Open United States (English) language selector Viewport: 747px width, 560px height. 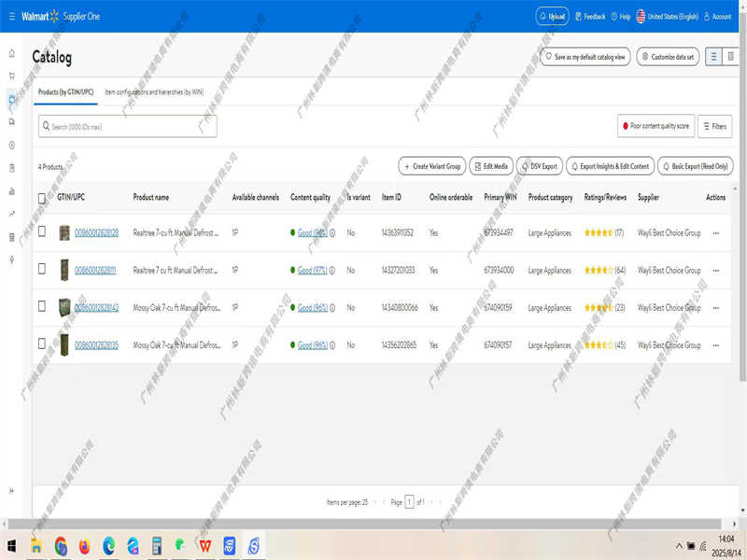[667, 17]
